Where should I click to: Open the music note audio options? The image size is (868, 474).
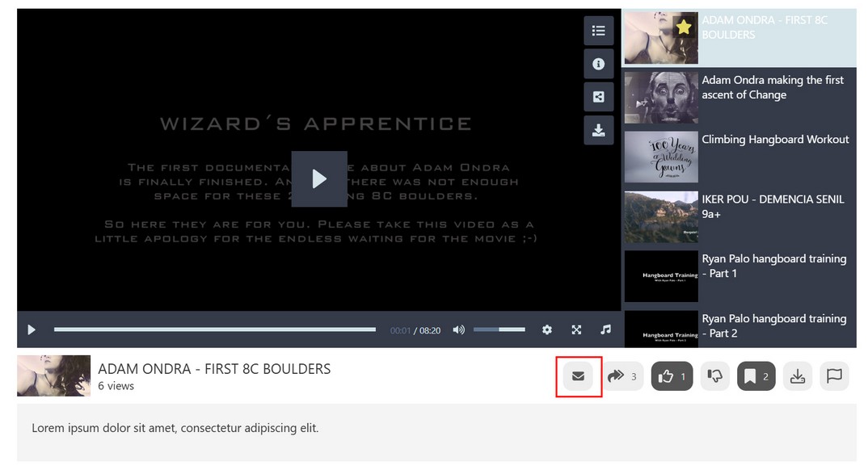click(x=605, y=329)
